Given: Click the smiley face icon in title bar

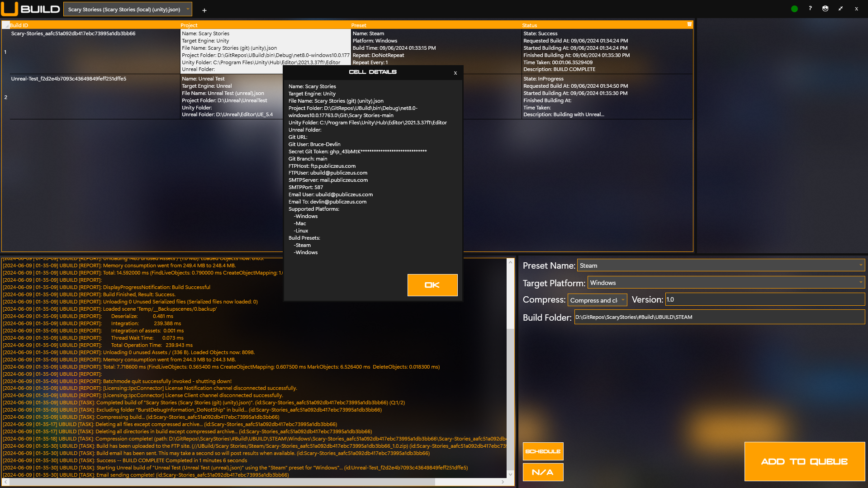Looking at the screenshot, I should 825,9.
